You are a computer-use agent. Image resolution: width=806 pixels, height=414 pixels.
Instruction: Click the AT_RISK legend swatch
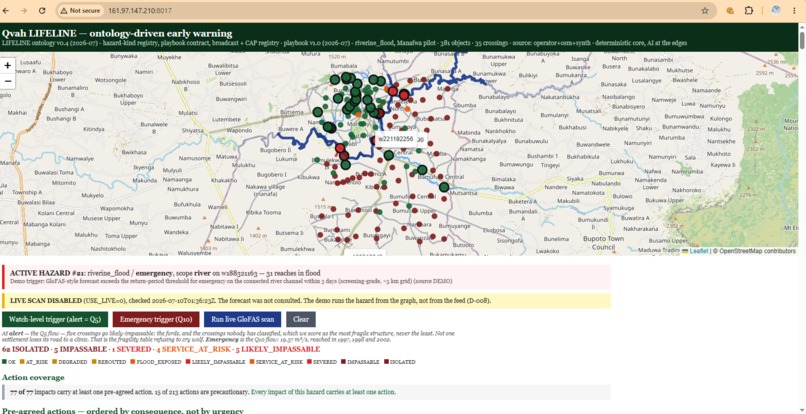pos(23,362)
